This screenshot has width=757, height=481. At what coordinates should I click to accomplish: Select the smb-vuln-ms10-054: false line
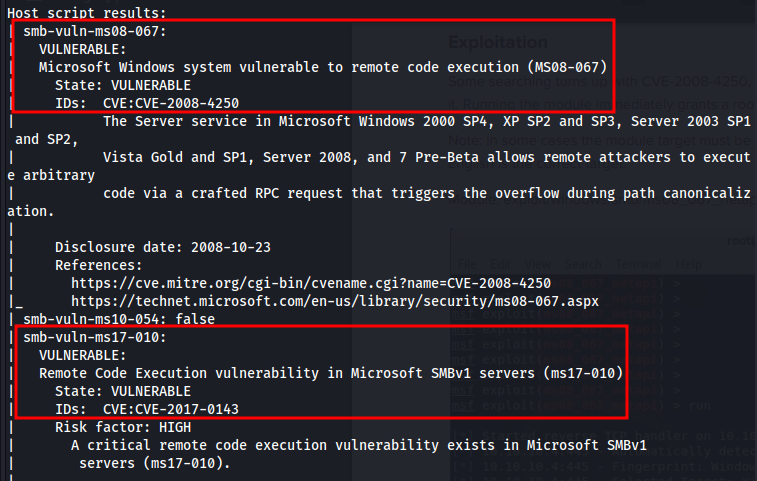(119, 319)
